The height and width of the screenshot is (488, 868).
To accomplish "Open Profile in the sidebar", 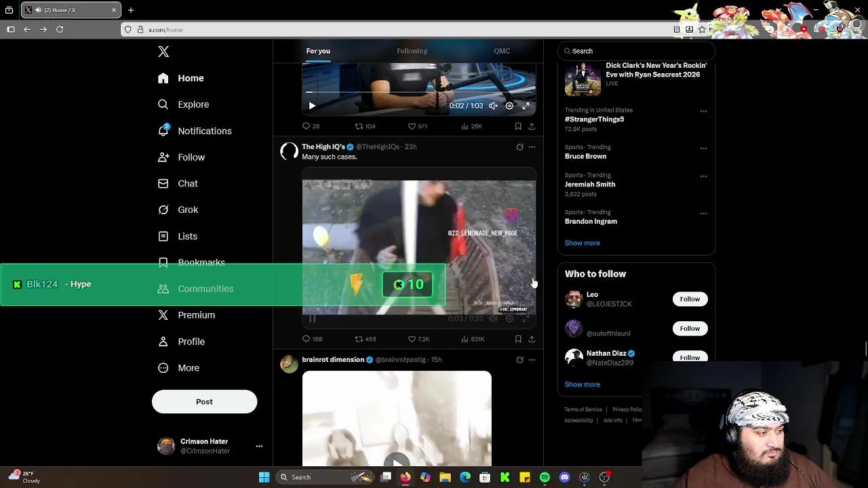I will point(181,342).
